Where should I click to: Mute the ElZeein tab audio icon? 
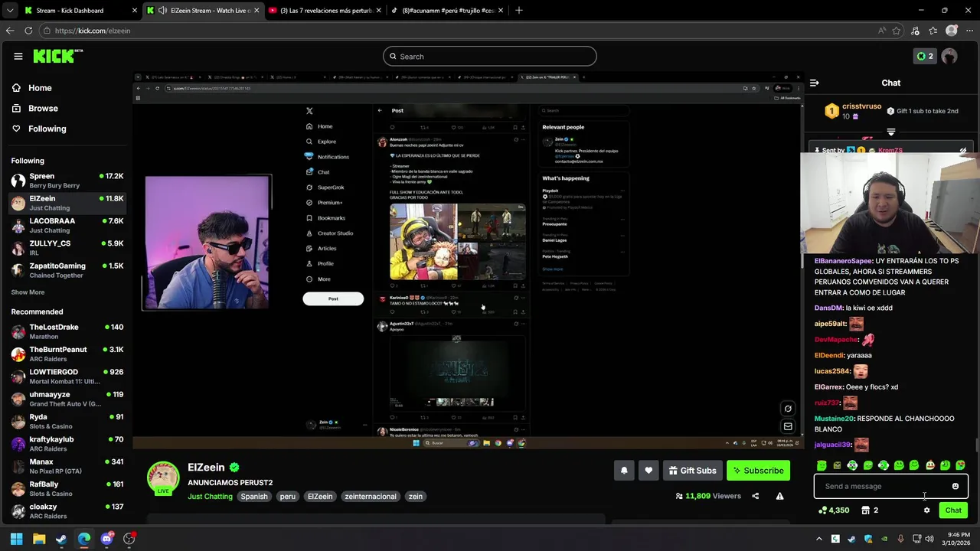[162, 11]
